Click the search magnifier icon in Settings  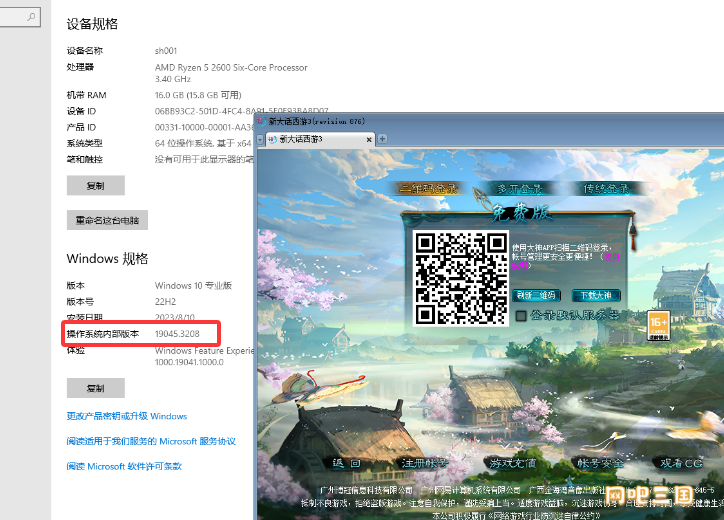point(31,17)
